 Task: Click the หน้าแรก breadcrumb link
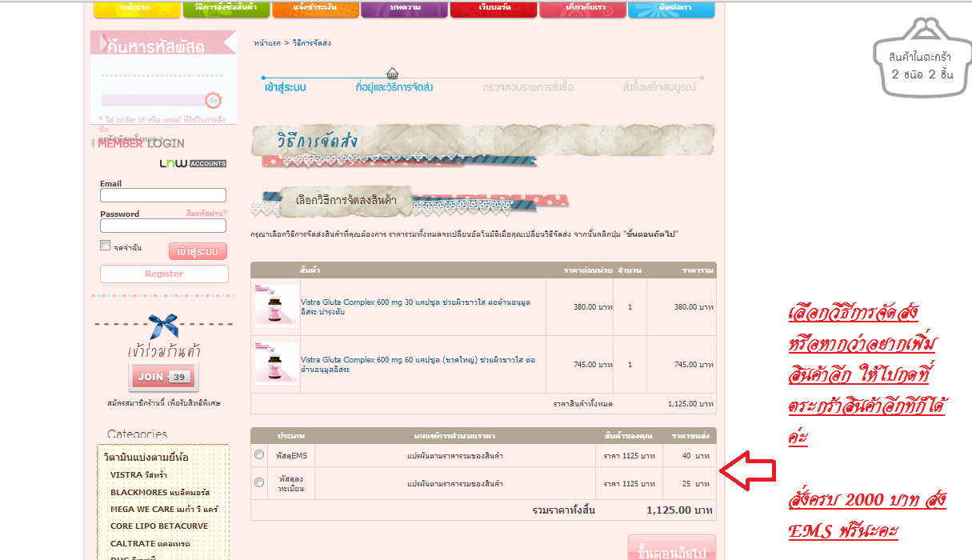coord(267,42)
